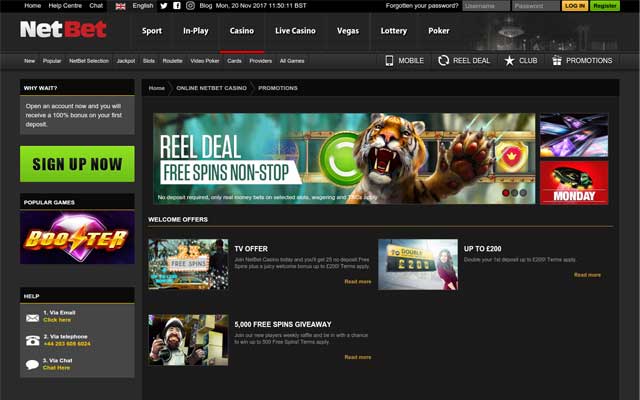Open the Up To £200 offer thumbnail

(x=418, y=264)
